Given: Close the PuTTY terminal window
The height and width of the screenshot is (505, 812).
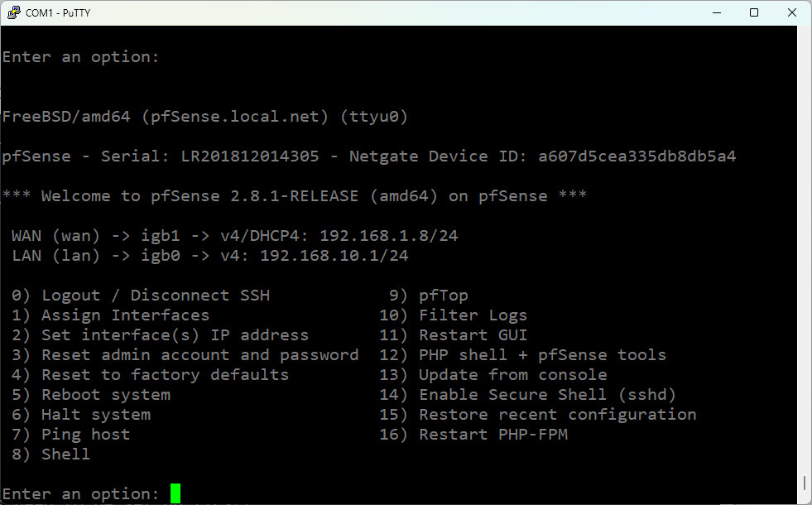Looking at the screenshot, I should (792, 12).
